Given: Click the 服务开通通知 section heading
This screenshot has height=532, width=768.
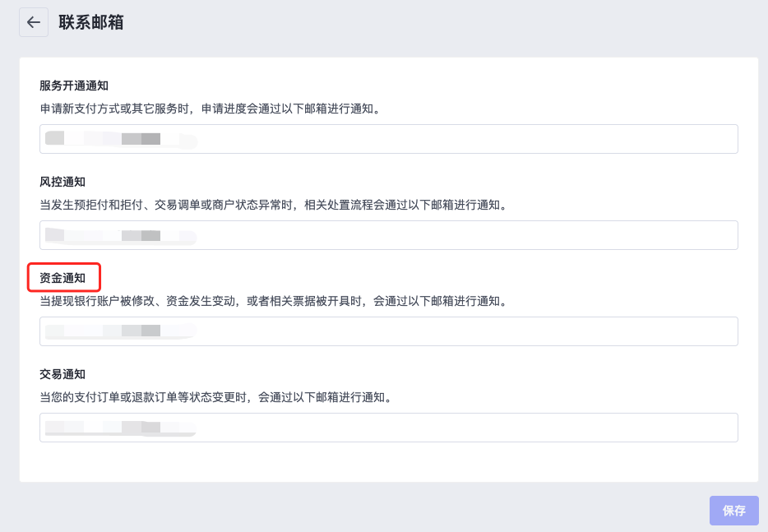Looking at the screenshot, I should [74, 86].
